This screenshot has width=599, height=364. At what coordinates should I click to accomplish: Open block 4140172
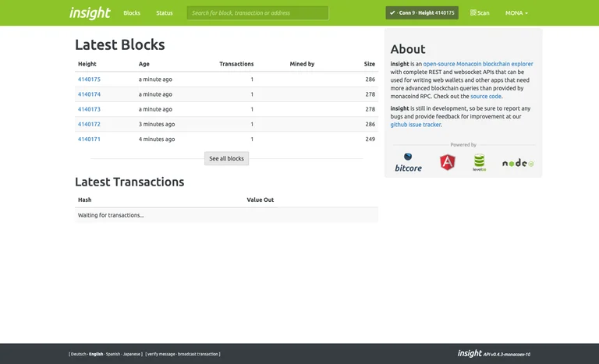point(89,124)
